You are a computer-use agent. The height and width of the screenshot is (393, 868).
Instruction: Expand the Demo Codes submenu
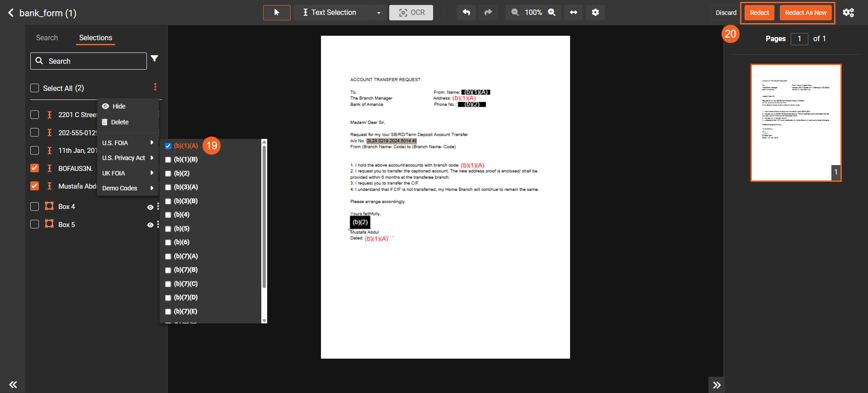point(128,188)
